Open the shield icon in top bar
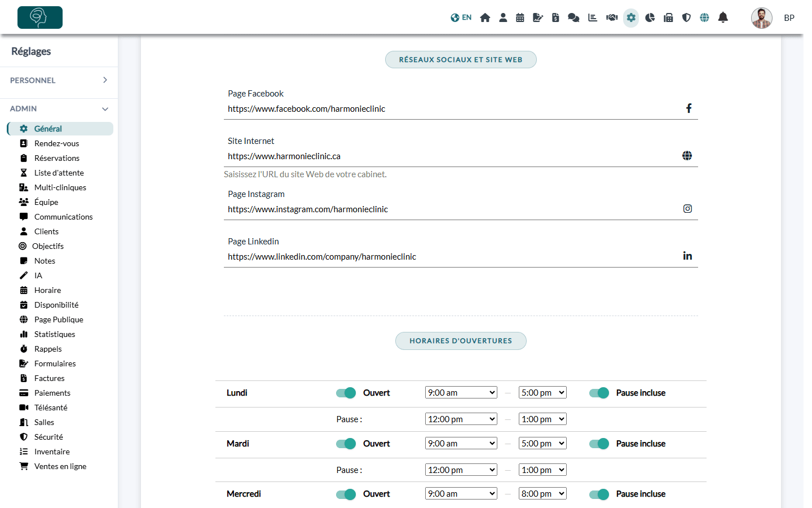Viewport: 812px width, 508px height. pyautogui.click(x=686, y=17)
